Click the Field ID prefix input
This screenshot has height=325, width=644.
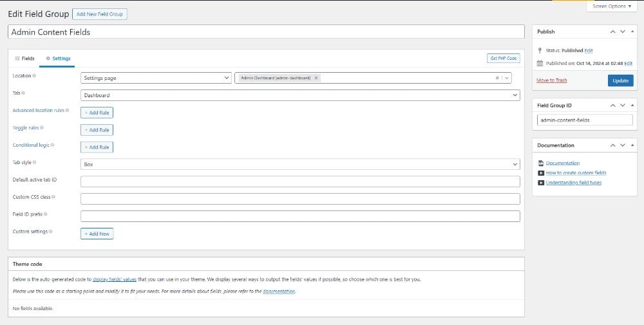[300, 216]
